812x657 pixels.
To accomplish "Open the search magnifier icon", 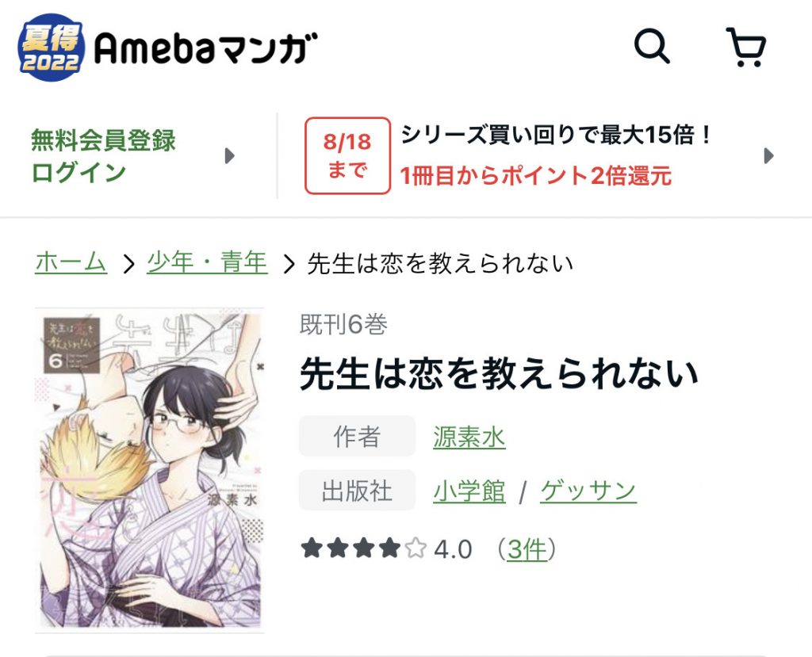I will point(652,47).
